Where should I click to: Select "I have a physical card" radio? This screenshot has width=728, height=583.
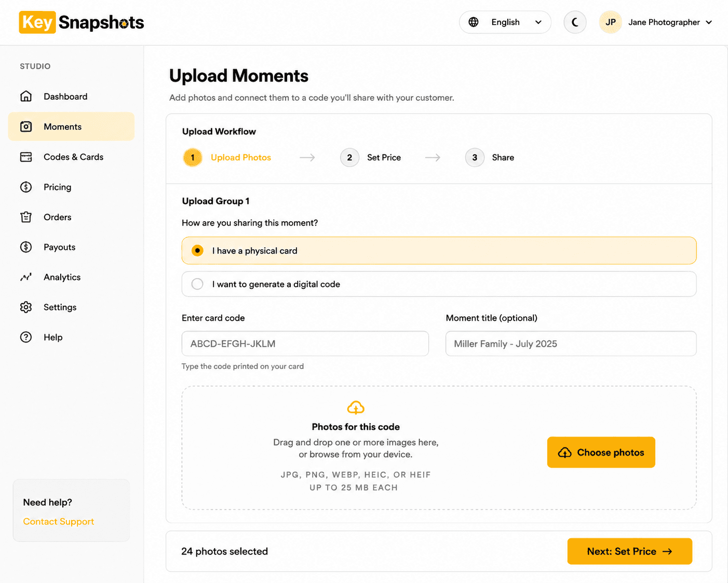[197, 250]
